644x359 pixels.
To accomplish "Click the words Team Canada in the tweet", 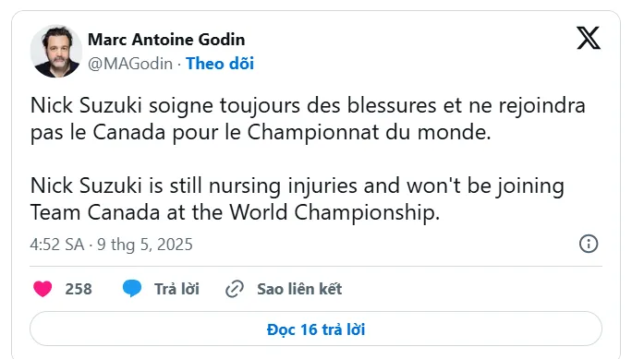I will tap(95, 213).
